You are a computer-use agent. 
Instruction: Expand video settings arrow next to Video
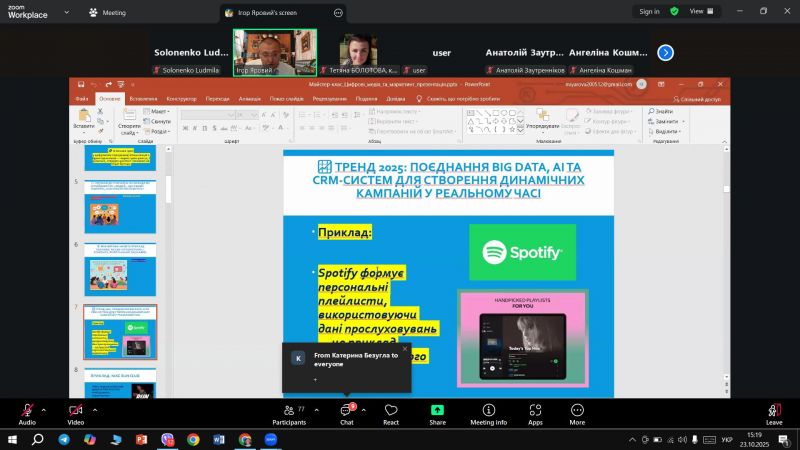coord(95,409)
